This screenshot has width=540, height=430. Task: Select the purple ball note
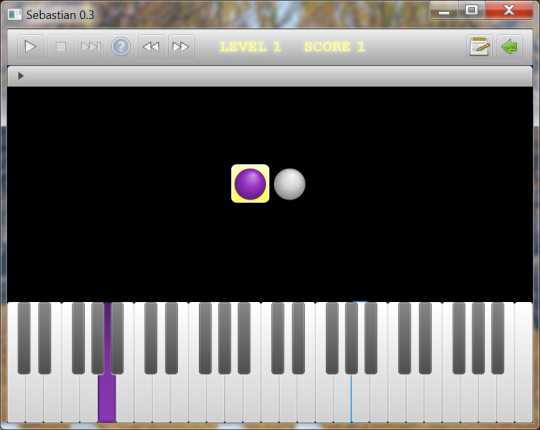(250, 184)
